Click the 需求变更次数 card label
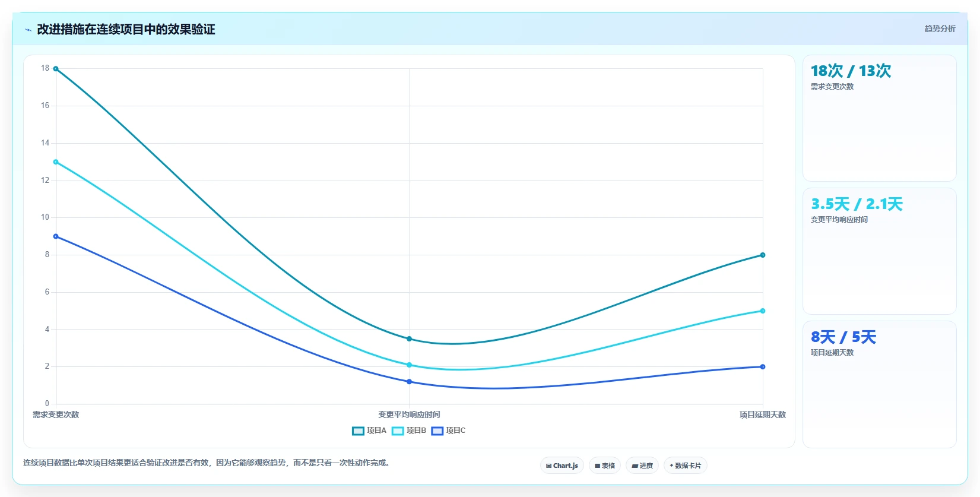 832,87
